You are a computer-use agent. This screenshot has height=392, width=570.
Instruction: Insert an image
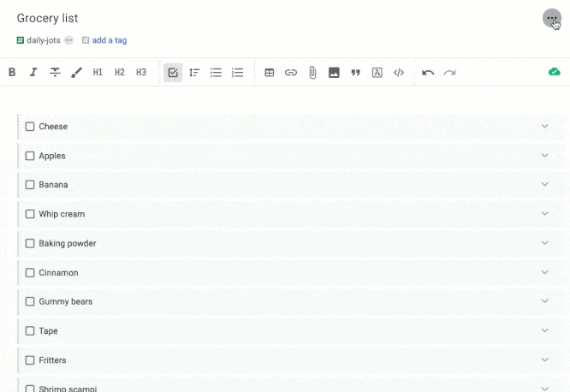click(x=334, y=73)
